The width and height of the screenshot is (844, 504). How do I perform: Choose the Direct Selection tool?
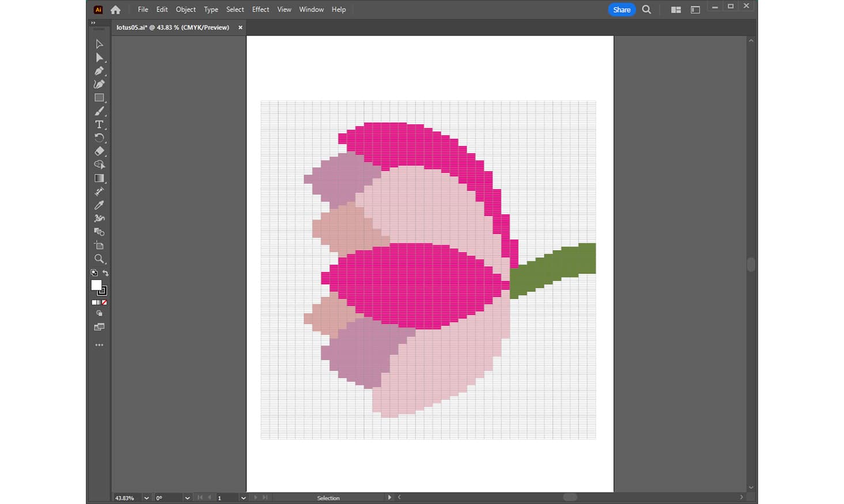pos(99,58)
